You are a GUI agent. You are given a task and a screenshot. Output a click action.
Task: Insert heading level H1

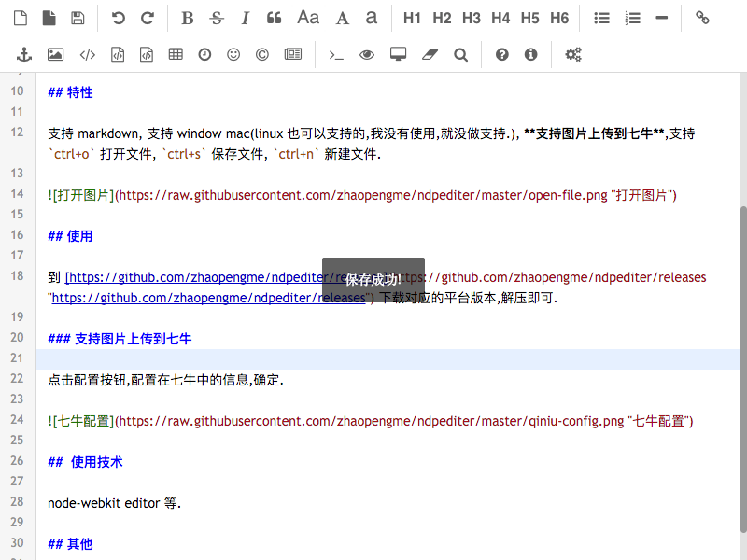pos(412,18)
